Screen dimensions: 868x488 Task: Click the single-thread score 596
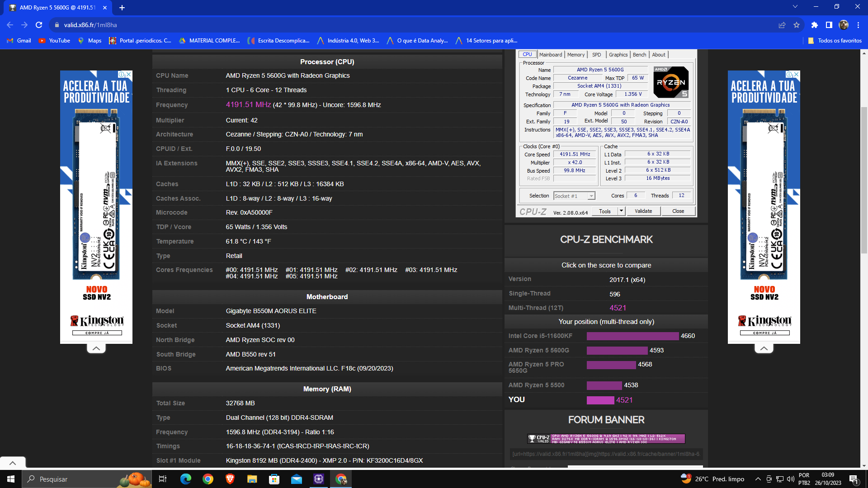click(615, 294)
